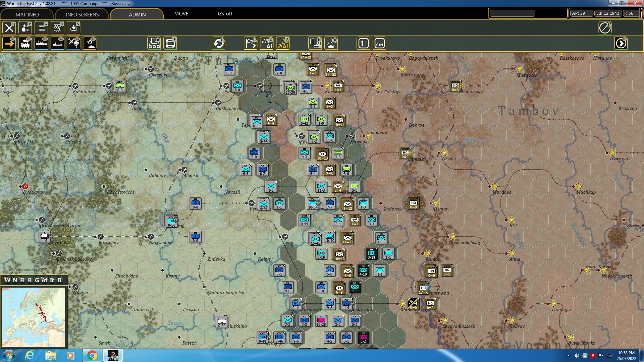Click the Shift key modifier icon
644x362 pixels.
(x=363, y=44)
